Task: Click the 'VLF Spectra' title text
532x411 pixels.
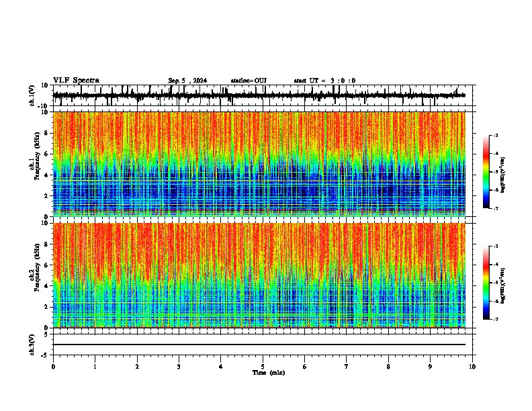Action: (x=76, y=81)
